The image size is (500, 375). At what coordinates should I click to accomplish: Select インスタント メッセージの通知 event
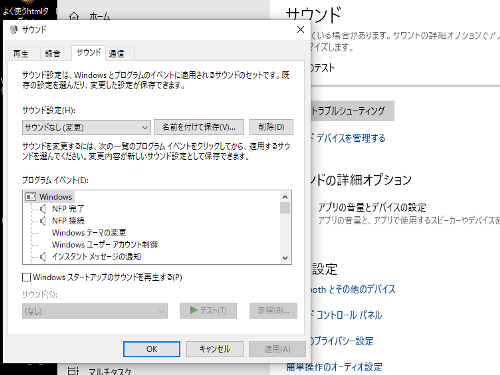pyautogui.click(x=97, y=257)
